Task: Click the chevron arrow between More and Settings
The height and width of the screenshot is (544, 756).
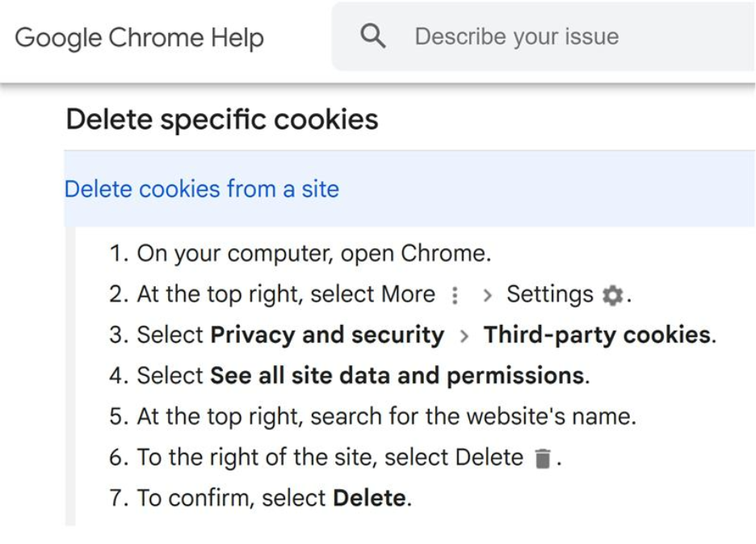Action: click(488, 295)
